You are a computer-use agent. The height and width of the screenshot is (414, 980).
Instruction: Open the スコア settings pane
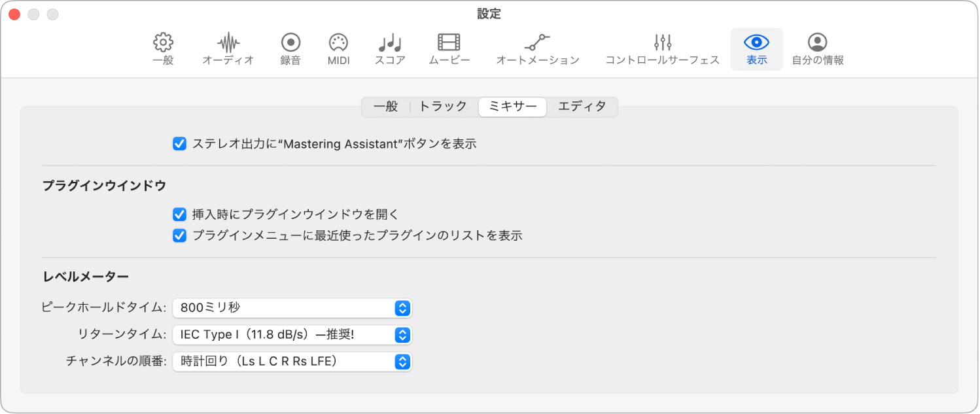pyautogui.click(x=389, y=48)
